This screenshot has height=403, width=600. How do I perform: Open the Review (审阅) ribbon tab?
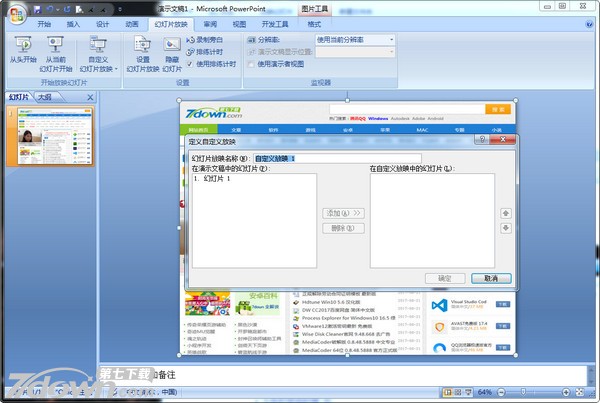pyautogui.click(x=210, y=24)
